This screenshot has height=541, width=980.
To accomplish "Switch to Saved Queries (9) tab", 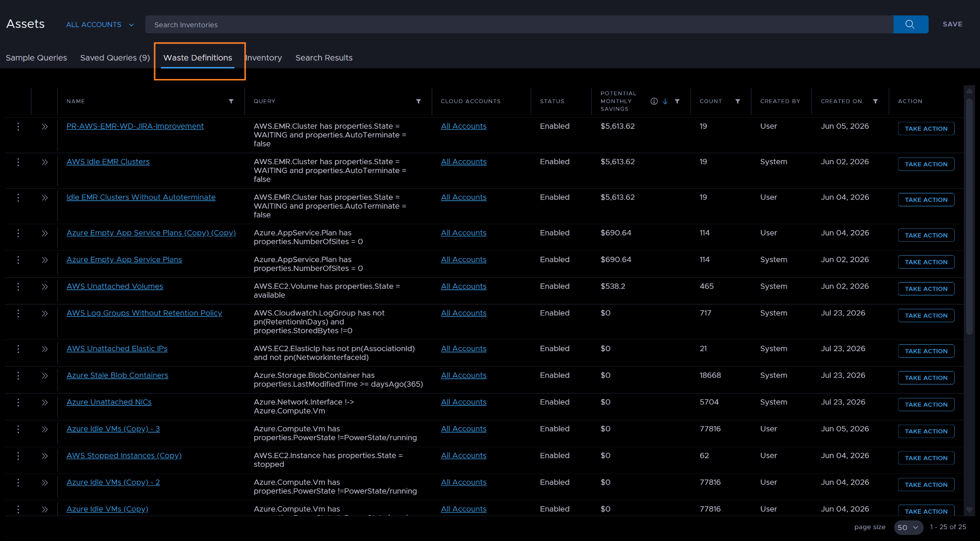I will (115, 58).
